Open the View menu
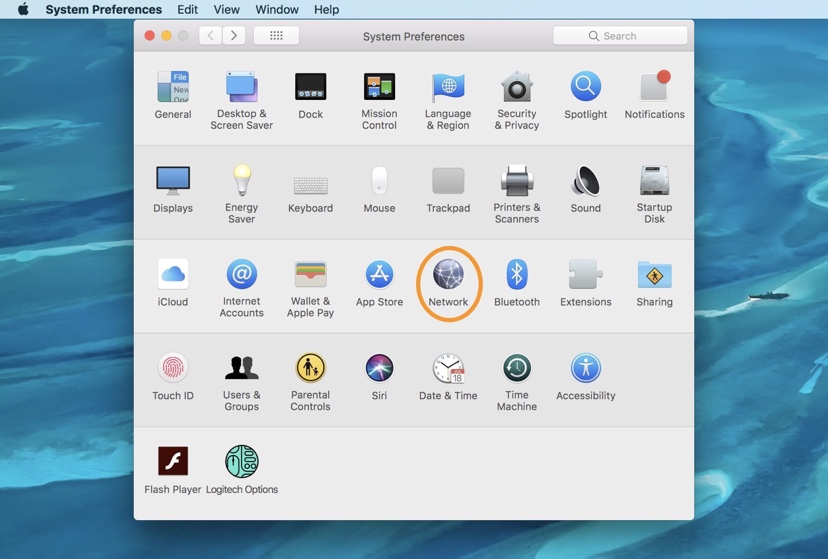The image size is (828, 559). (226, 9)
